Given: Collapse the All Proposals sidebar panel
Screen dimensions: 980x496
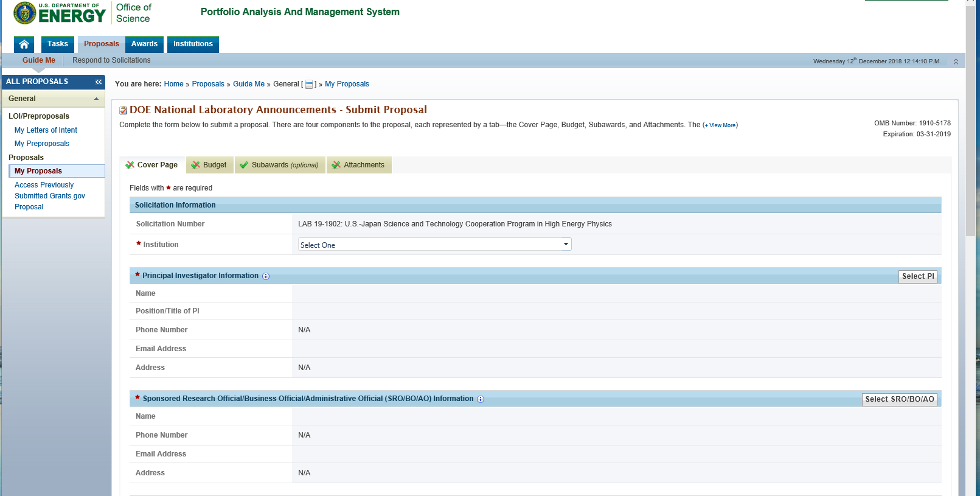Looking at the screenshot, I should click(99, 82).
